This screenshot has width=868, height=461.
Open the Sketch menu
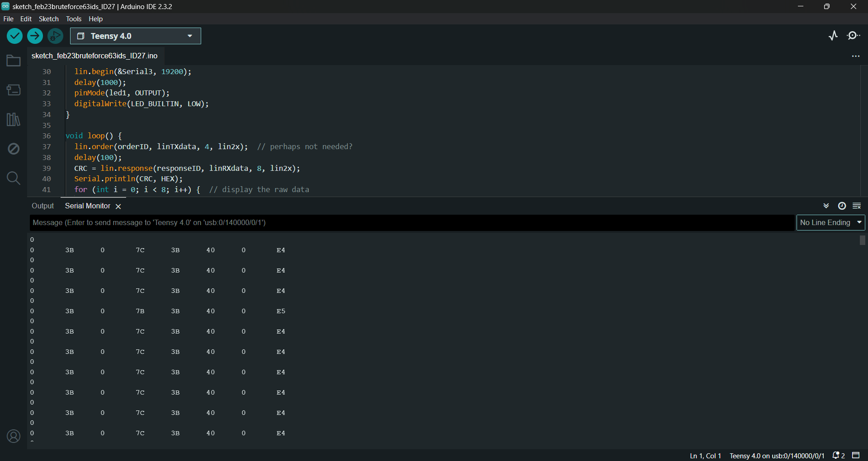point(48,19)
